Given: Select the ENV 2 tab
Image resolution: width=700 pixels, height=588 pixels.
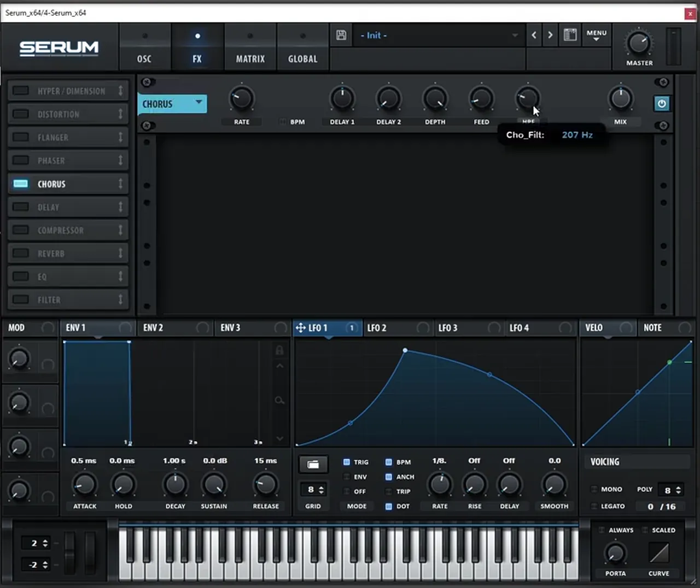Looking at the screenshot, I should [175, 328].
